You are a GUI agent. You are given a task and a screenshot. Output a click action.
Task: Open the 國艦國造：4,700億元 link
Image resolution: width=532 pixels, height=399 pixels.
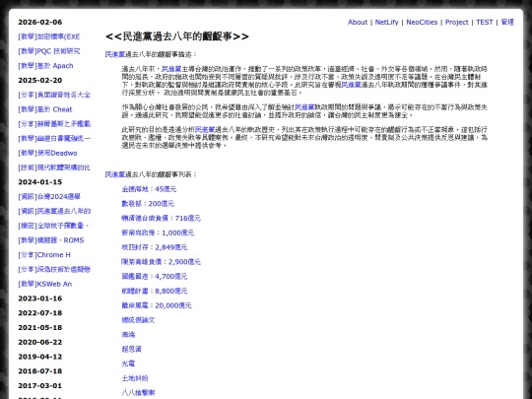[x=155, y=277]
